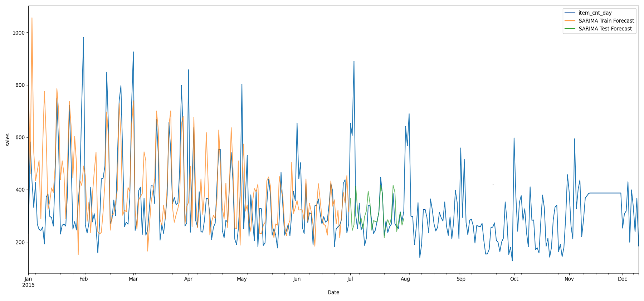Image resolution: width=644 pixels, height=301 pixels.
Task: Click the Sep x-axis tick label
Action: tap(461, 279)
